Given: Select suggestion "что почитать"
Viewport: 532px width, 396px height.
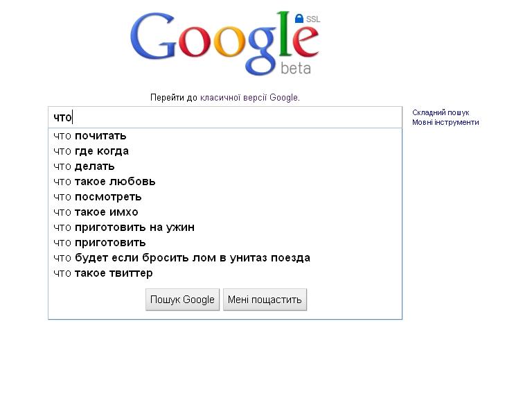Looking at the screenshot, I should pyautogui.click(x=90, y=136).
